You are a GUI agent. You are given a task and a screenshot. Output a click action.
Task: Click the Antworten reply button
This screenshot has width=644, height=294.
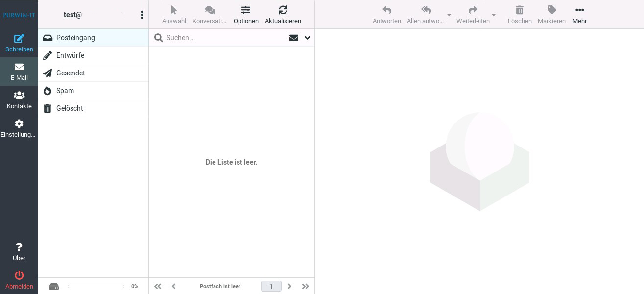387,15
